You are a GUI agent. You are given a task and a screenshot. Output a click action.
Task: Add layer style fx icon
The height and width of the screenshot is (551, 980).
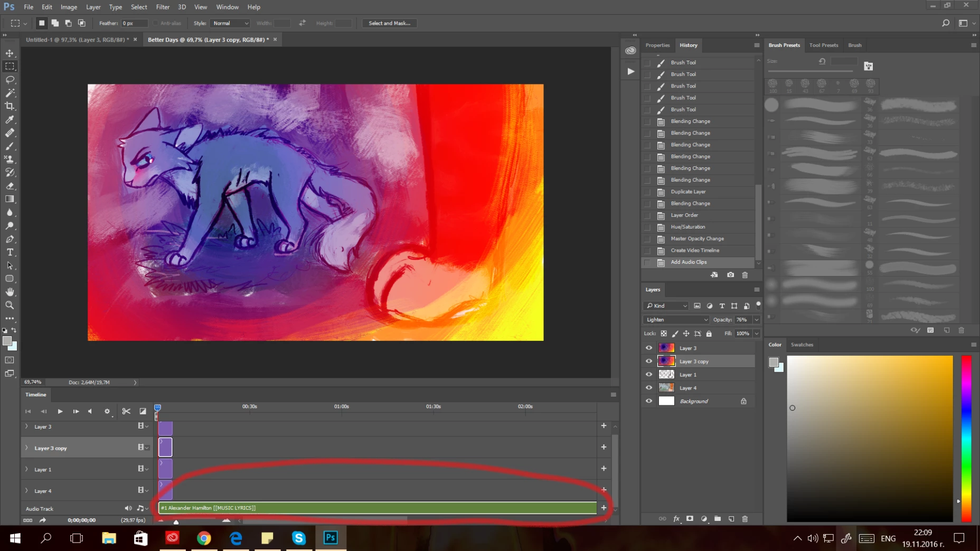[676, 519]
